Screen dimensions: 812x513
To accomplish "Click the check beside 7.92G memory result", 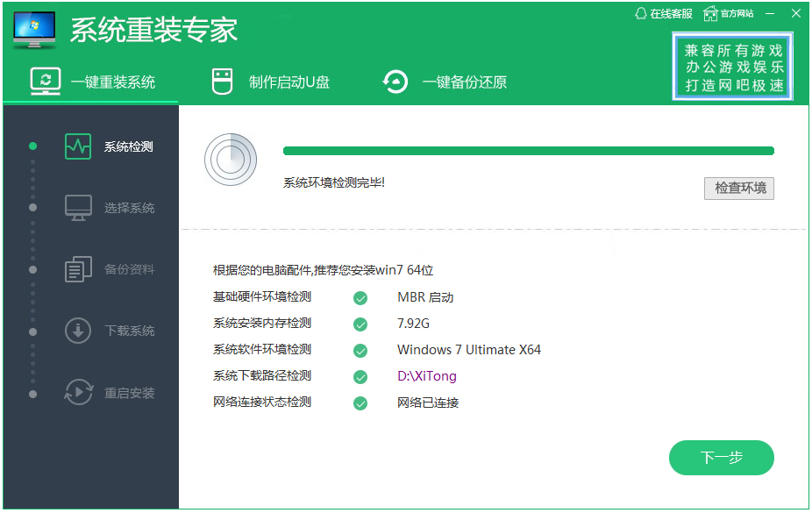I will pos(359,324).
